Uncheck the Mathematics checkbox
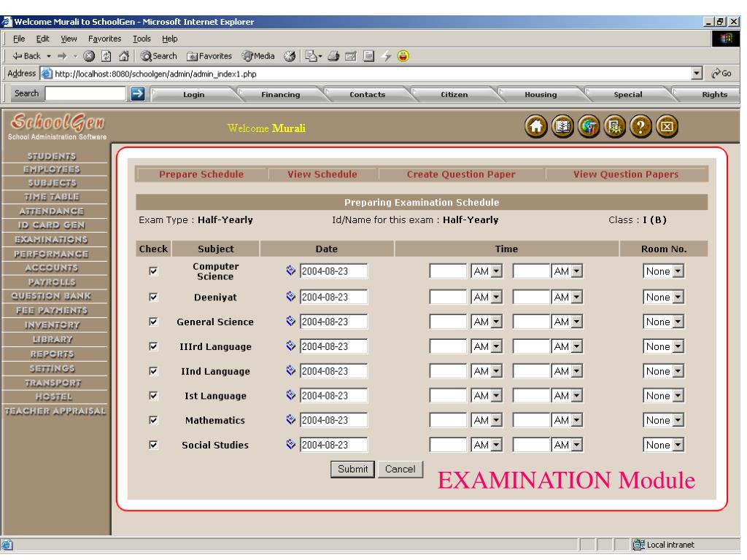Viewport: 747px width, 560px height. pyautogui.click(x=153, y=420)
